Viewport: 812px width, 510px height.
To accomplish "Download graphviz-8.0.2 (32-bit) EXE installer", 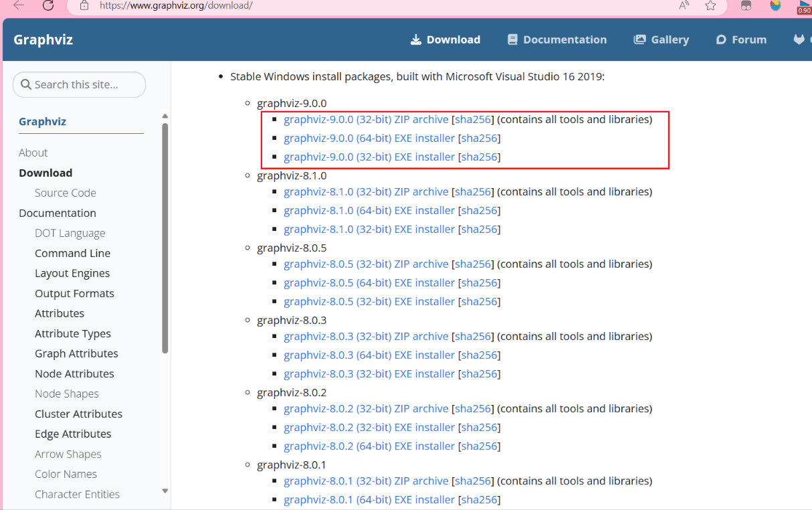I will point(369,427).
